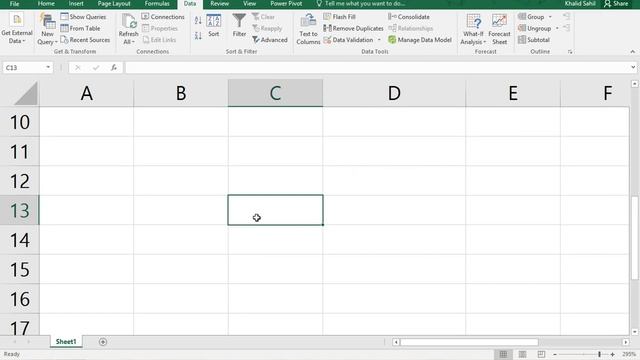Open the Outline dialog launcher
Viewport: 640px width, 360px height.
[x=570, y=52]
